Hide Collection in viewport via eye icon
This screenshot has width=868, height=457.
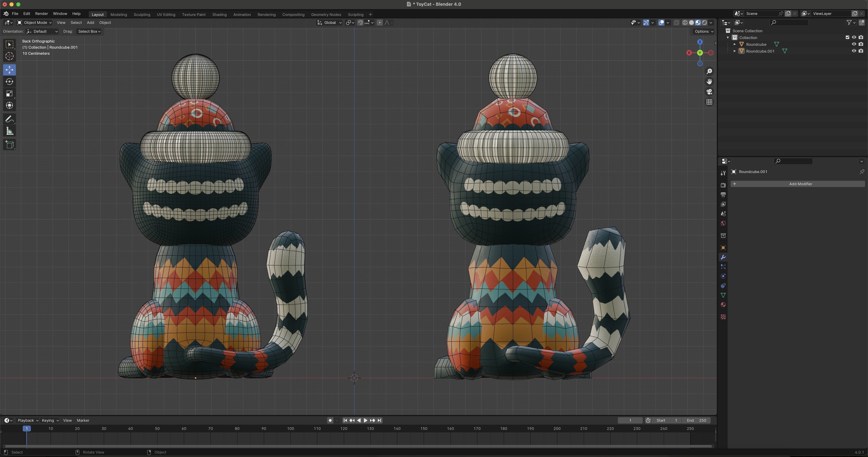pos(854,37)
